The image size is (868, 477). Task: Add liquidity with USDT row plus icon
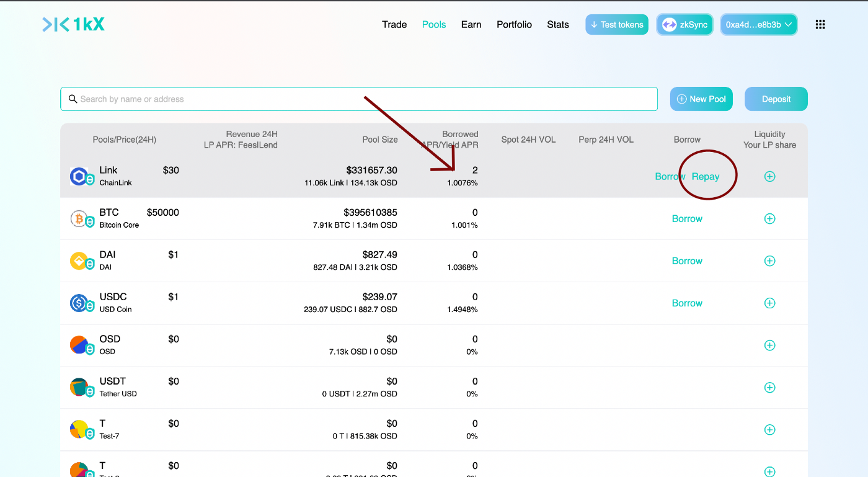[769, 387]
